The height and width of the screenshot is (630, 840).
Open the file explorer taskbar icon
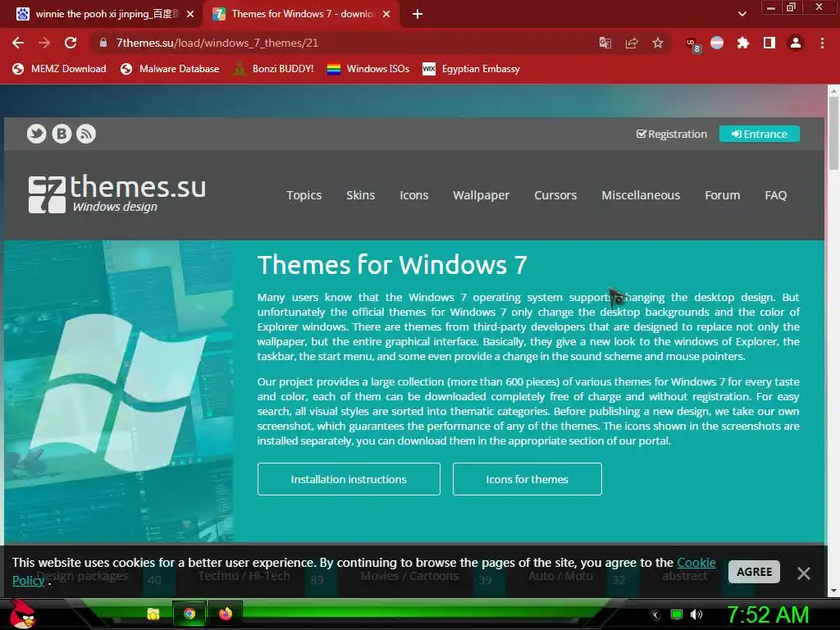(153, 614)
